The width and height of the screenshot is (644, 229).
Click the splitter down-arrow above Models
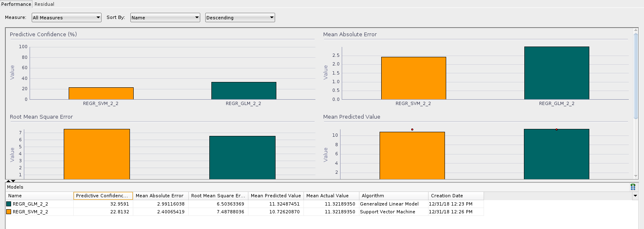click(x=13, y=181)
